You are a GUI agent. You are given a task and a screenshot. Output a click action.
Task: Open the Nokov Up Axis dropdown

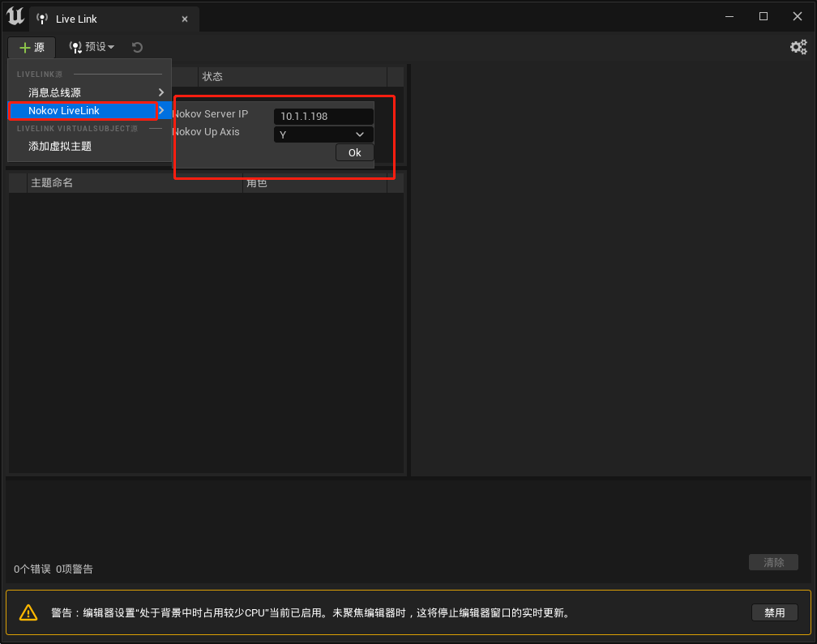pos(323,134)
